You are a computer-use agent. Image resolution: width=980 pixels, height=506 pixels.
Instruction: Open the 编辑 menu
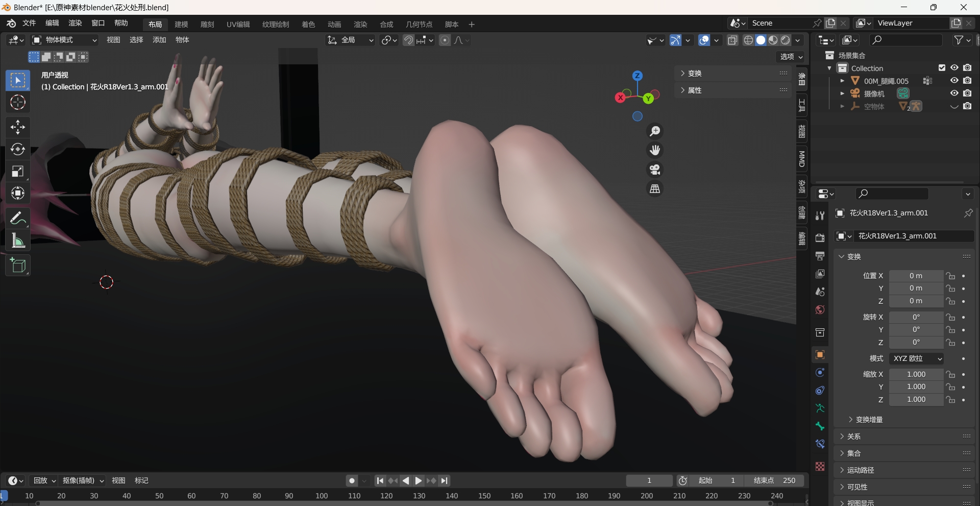[x=52, y=23]
